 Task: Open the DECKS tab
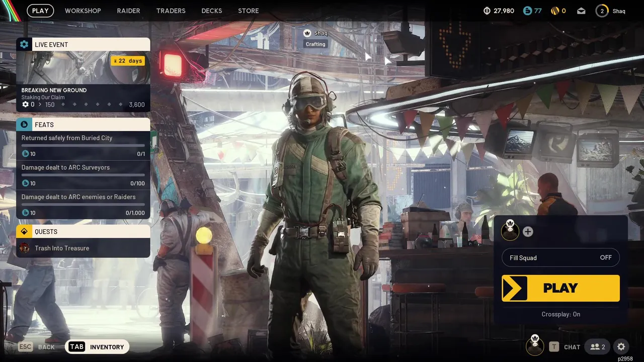point(212,11)
